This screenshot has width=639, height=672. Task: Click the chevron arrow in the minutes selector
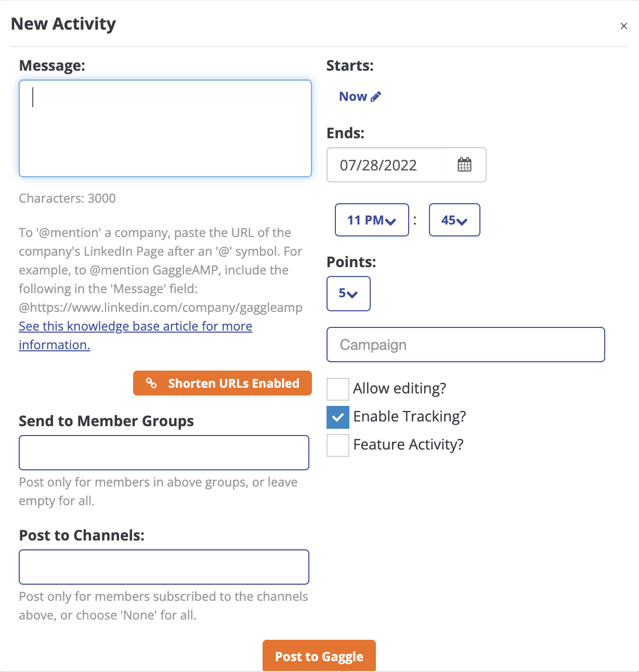(462, 221)
